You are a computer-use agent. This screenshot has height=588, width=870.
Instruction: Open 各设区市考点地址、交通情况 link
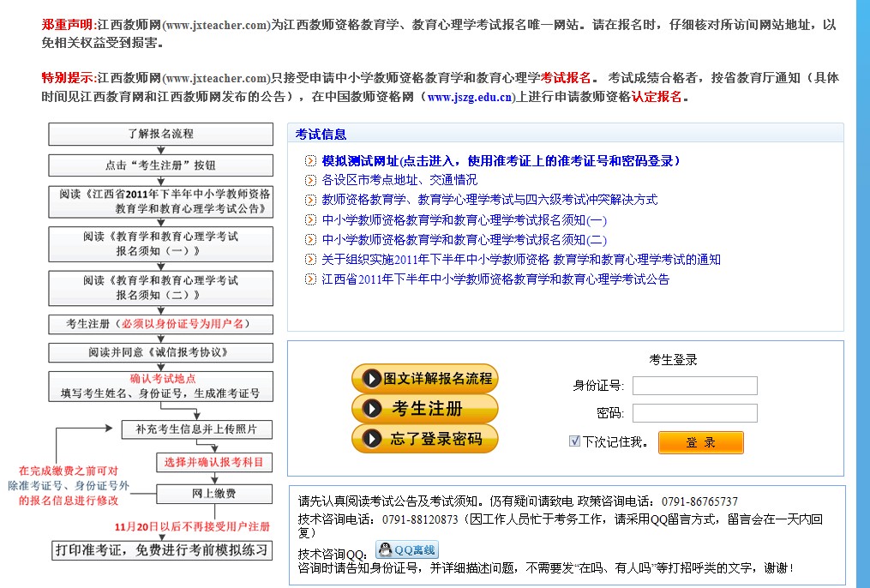399,181
